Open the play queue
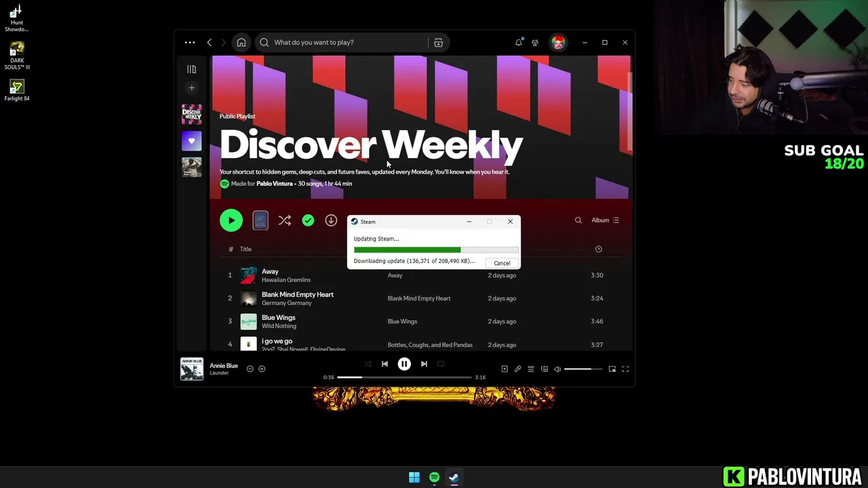 click(531, 369)
